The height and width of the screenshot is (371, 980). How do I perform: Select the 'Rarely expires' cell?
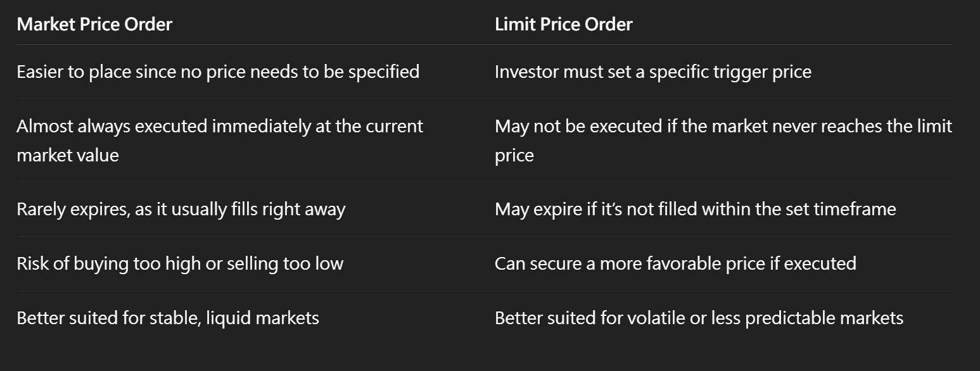coord(181,209)
